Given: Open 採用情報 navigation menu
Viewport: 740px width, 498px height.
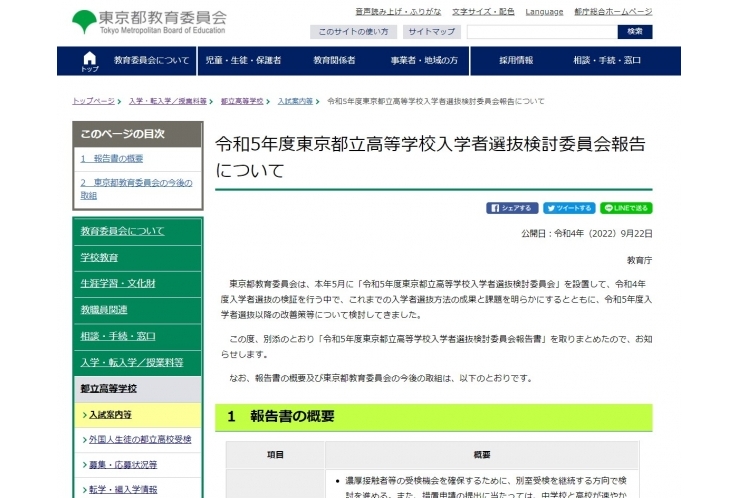Looking at the screenshot, I should (x=516, y=60).
